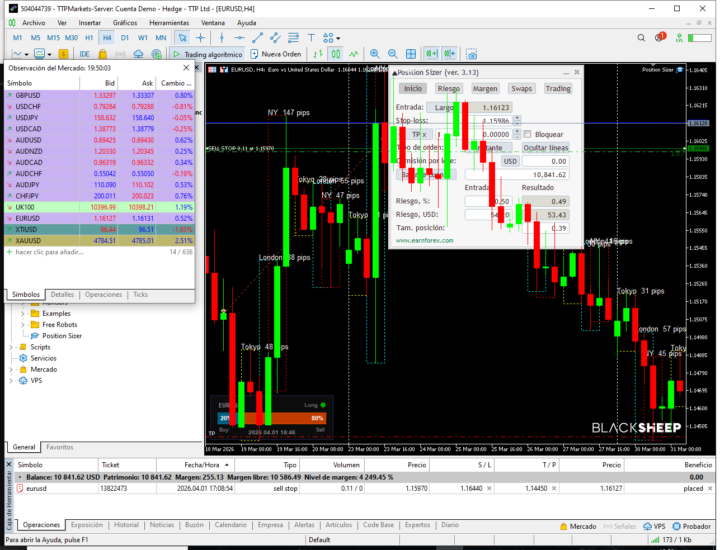
Task: Click the gold dollar trading icon
Action: 63,54
